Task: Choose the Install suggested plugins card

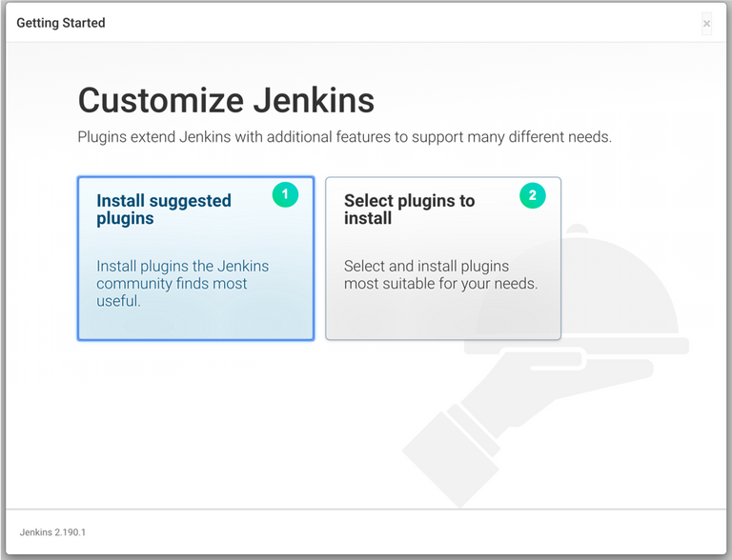Action: tap(195, 258)
